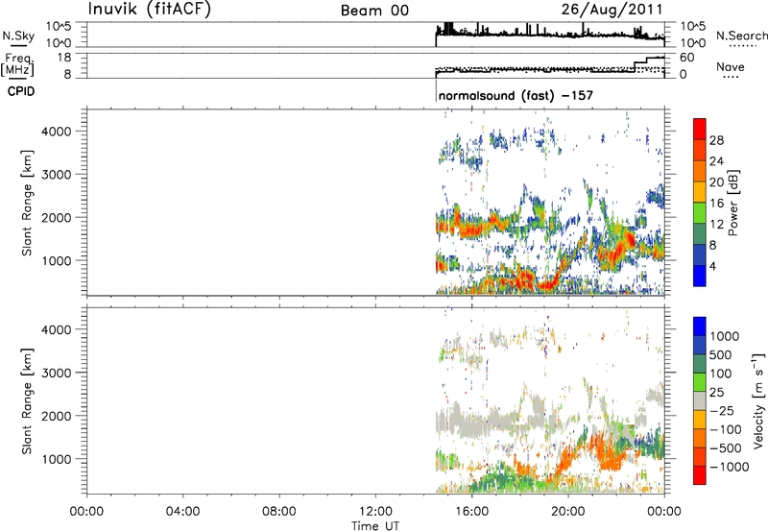
Task: Click the dotted line sample under 'N.Search'
Action: point(742,46)
